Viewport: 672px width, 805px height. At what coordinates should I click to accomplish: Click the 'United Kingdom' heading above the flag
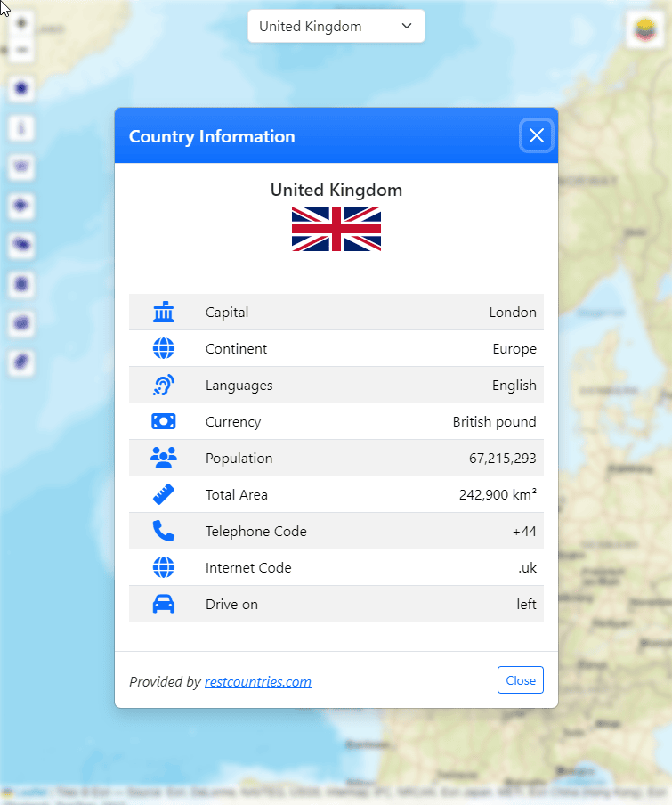(336, 190)
